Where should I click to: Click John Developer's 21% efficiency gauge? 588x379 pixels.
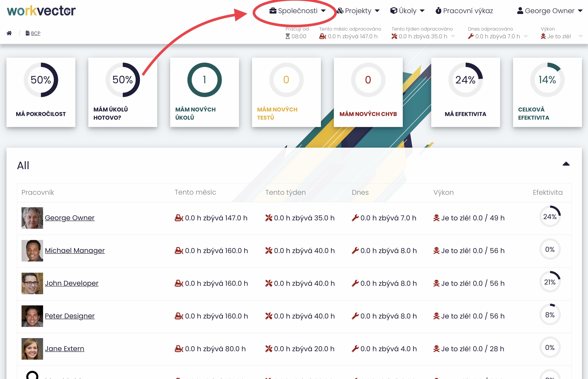pos(550,282)
